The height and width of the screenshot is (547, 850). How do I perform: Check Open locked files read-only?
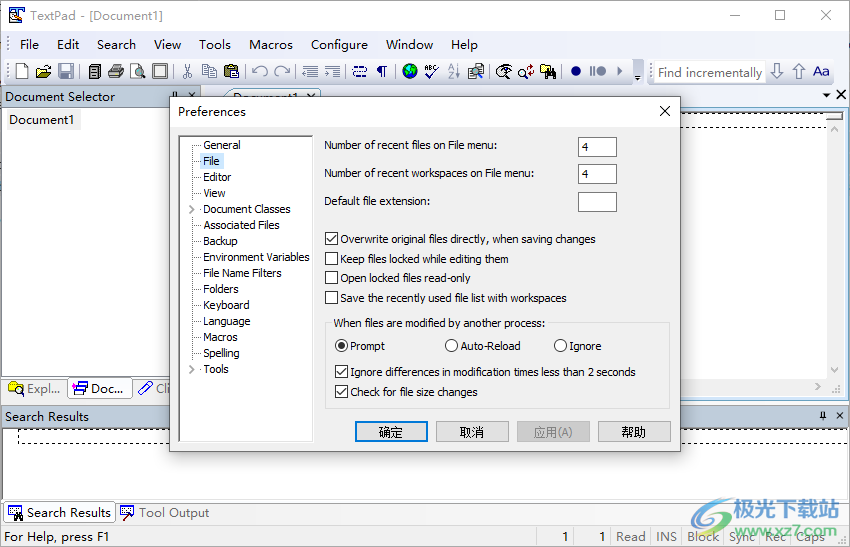pos(331,278)
